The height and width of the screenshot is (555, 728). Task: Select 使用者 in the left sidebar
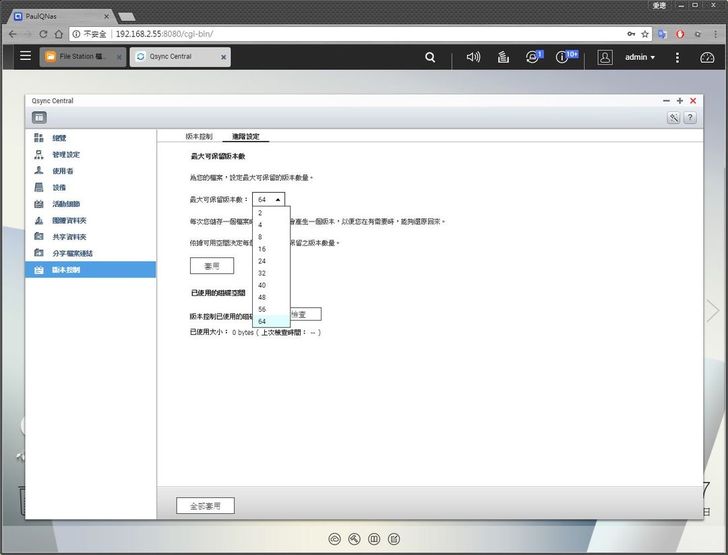(63, 171)
